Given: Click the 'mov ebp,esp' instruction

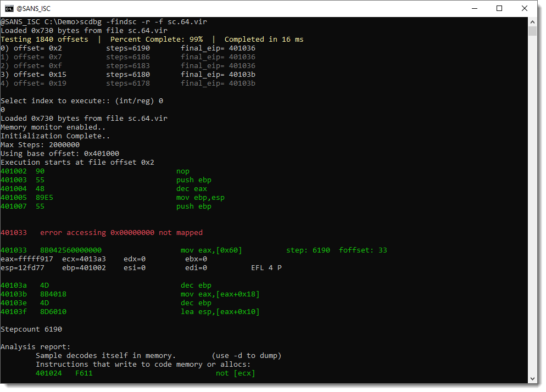Looking at the screenshot, I should tap(200, 198).
